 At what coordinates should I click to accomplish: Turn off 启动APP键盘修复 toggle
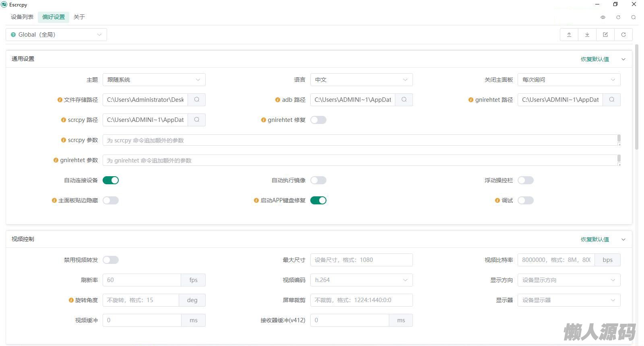318,200
